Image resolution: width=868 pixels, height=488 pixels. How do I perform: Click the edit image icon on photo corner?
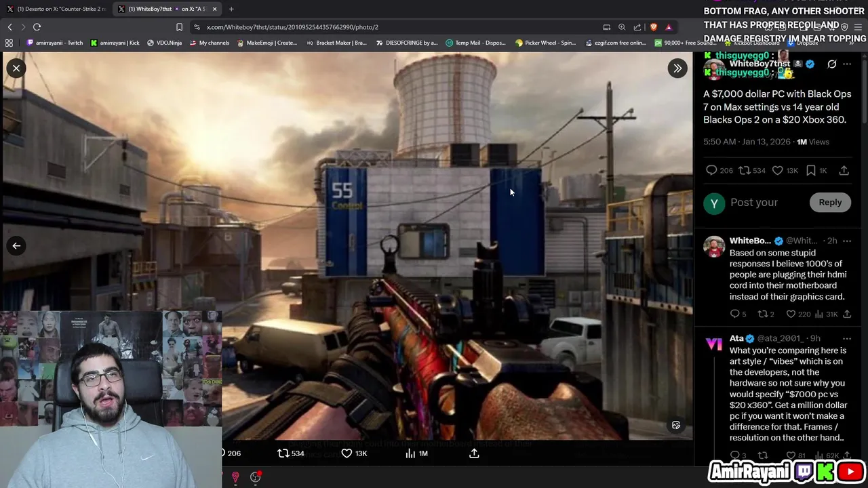click(676, 425)
